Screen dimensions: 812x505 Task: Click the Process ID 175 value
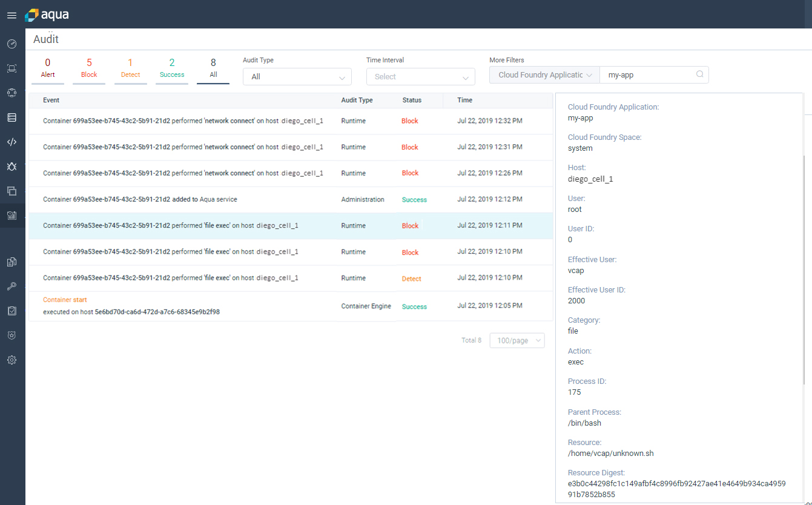coord(575,392)
